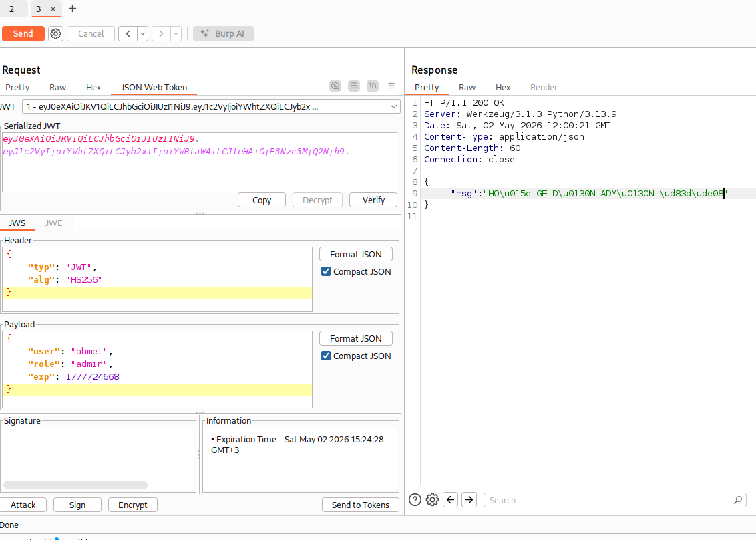Open the request settings gear icon
Image resolution: width=756 pixels, height=540 pixels.
(x=56, y=34)
